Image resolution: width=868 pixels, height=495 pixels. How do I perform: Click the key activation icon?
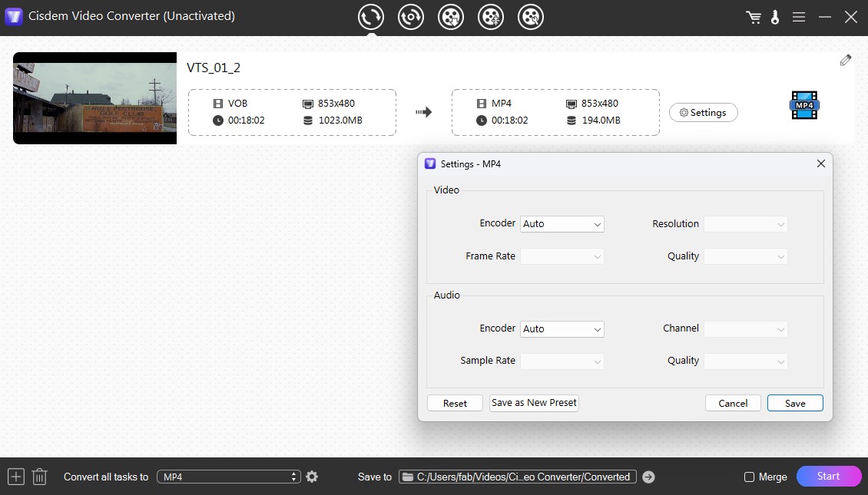[x=774, y=16]
